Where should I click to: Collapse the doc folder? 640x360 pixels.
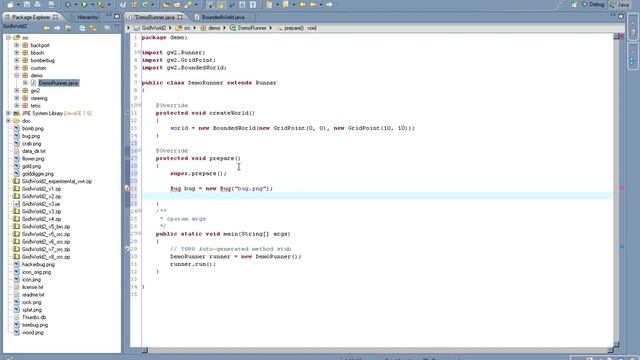point(8,121)
